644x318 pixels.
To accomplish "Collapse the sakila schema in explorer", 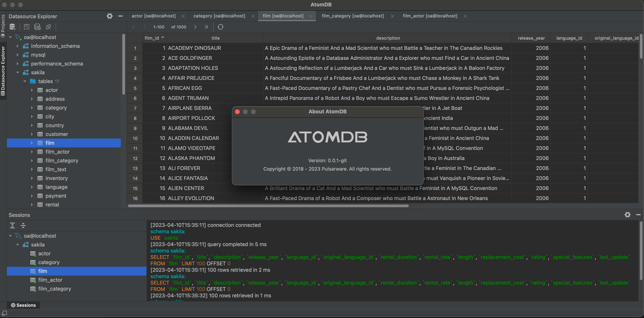I will pyautogui.click(x=17, y=72).
